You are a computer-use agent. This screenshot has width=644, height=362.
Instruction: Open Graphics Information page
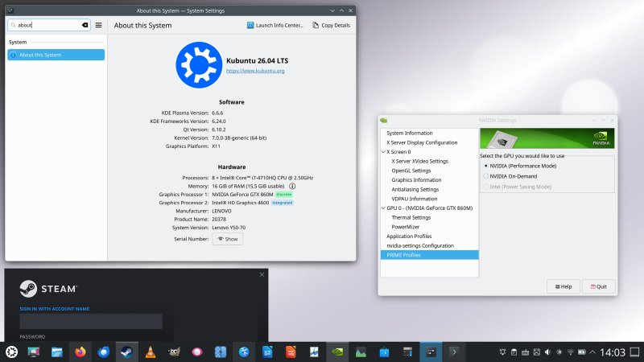(x=416, y=179)
